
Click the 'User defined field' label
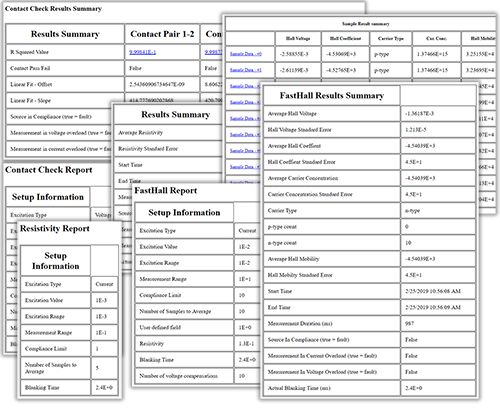pos(160,328)
